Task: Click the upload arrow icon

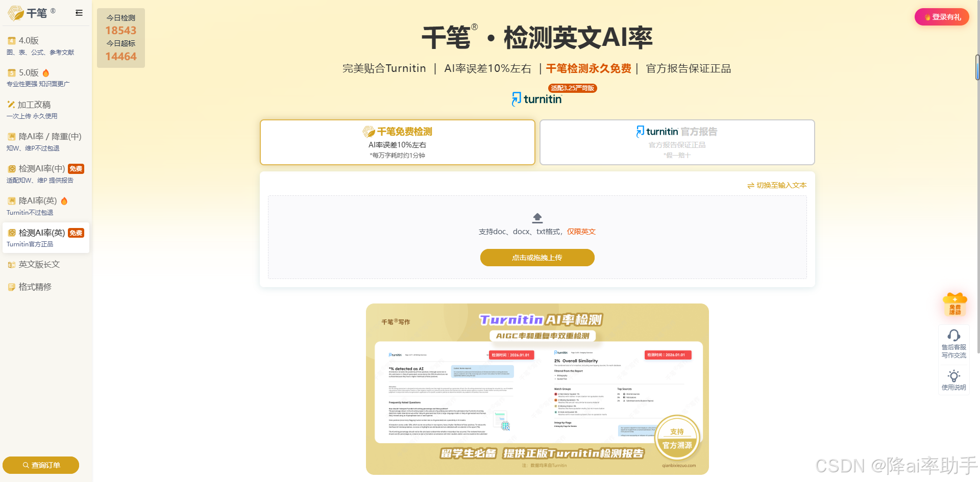Action: pyautogui.click(x=537, y=218)
